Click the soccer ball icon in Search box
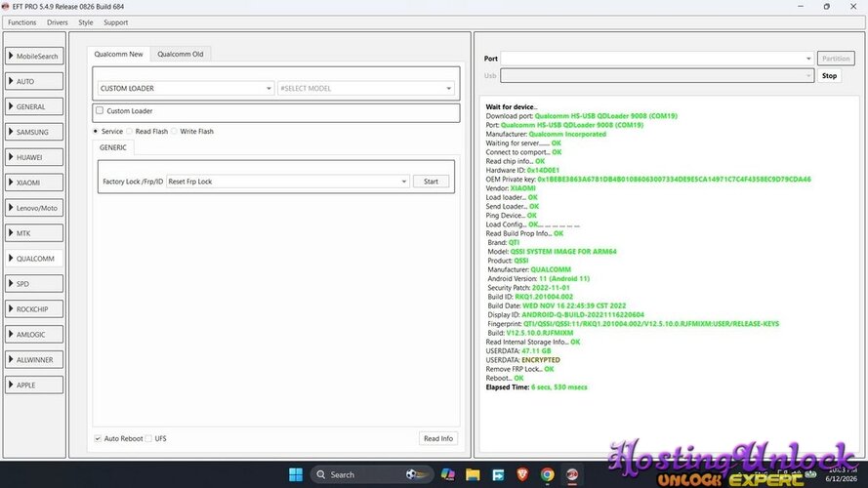868x488 pixels. tap(416, 474)
